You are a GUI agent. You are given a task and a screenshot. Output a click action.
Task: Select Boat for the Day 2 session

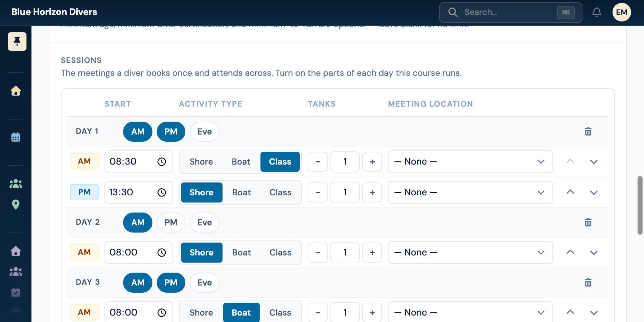coord(241,253)
